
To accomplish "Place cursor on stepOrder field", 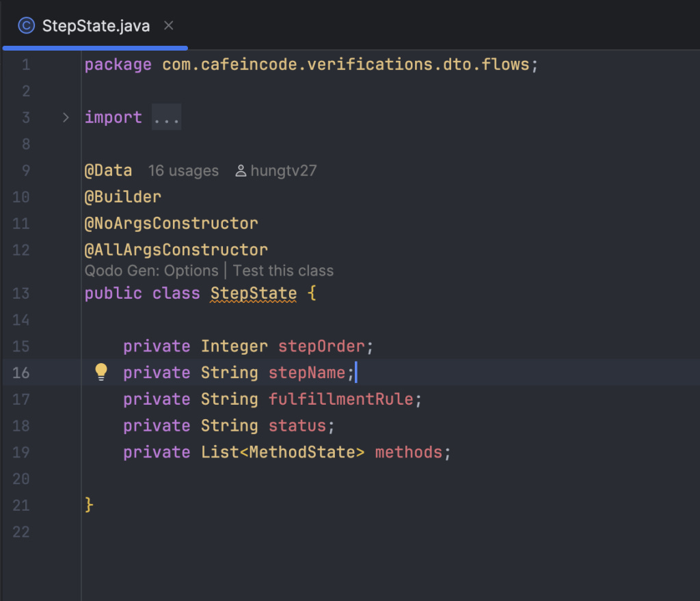I will tap(321, 347).
